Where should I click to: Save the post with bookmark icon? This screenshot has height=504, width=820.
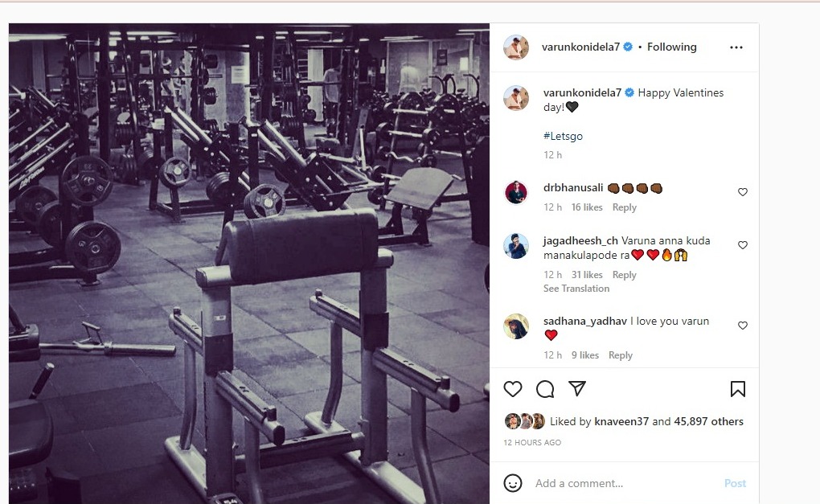point(738,389)
